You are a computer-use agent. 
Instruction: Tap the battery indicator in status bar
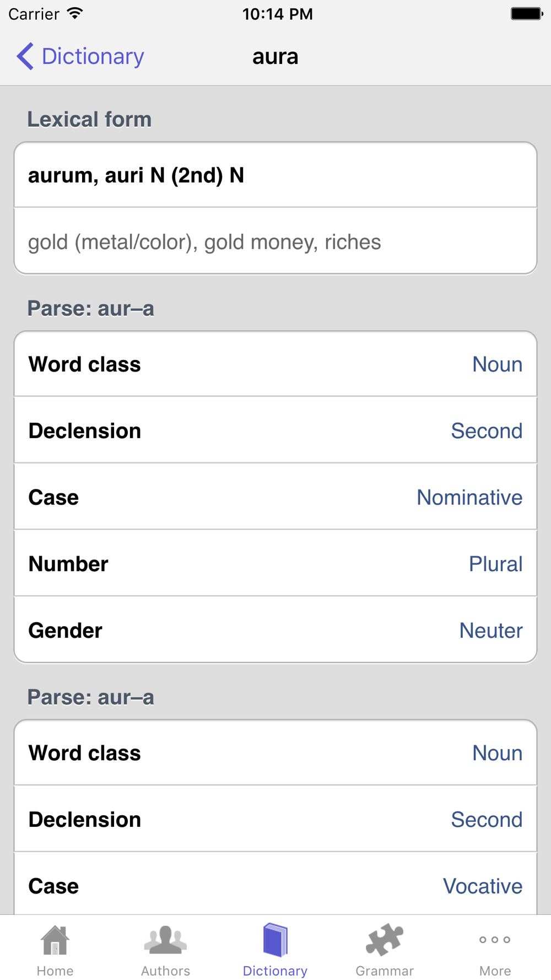pos(526,14)
